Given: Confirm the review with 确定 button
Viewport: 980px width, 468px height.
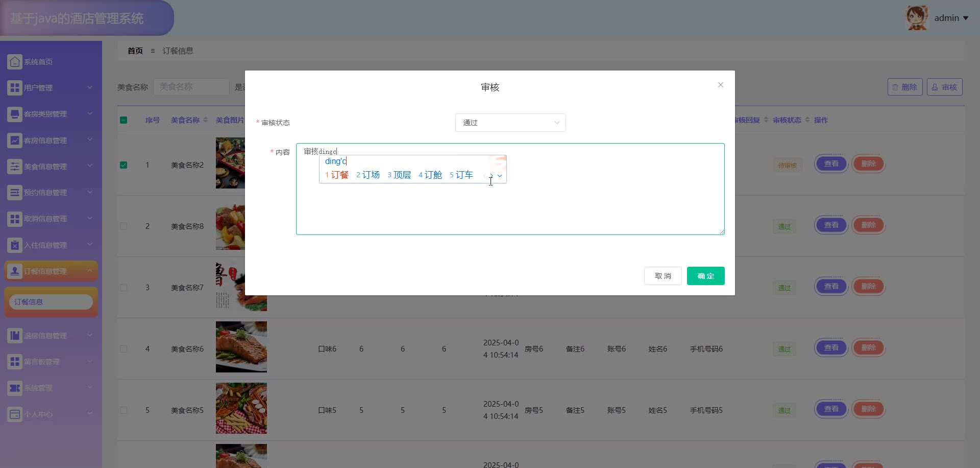Looking at the screenshot, I should click(x=705, y=276).
